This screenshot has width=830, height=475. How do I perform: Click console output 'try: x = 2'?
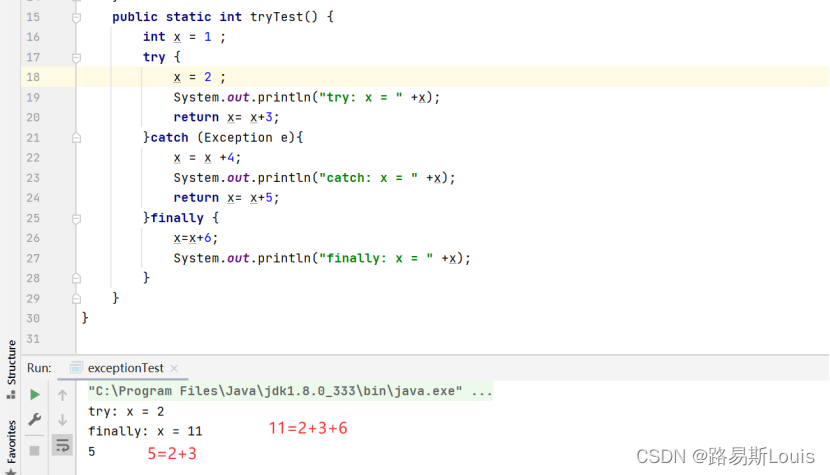pyautogui.click(x=126, y=411)
